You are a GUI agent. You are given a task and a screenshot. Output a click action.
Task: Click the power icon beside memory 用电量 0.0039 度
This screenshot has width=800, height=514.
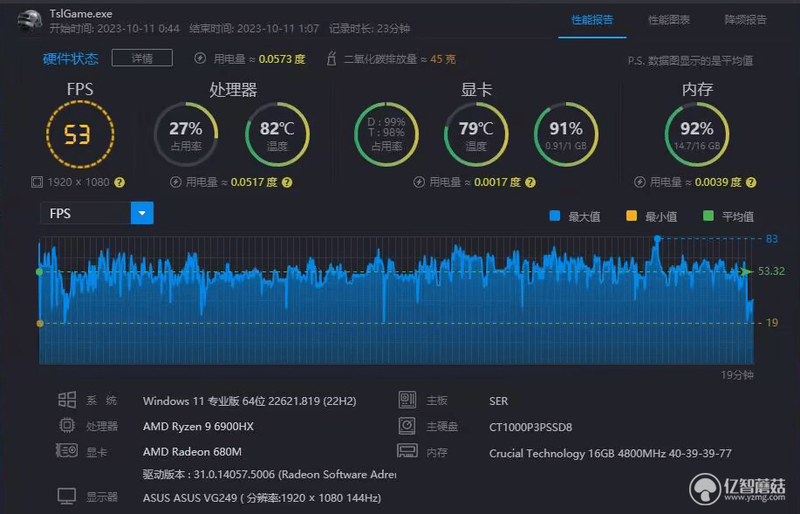click(640, 182)
